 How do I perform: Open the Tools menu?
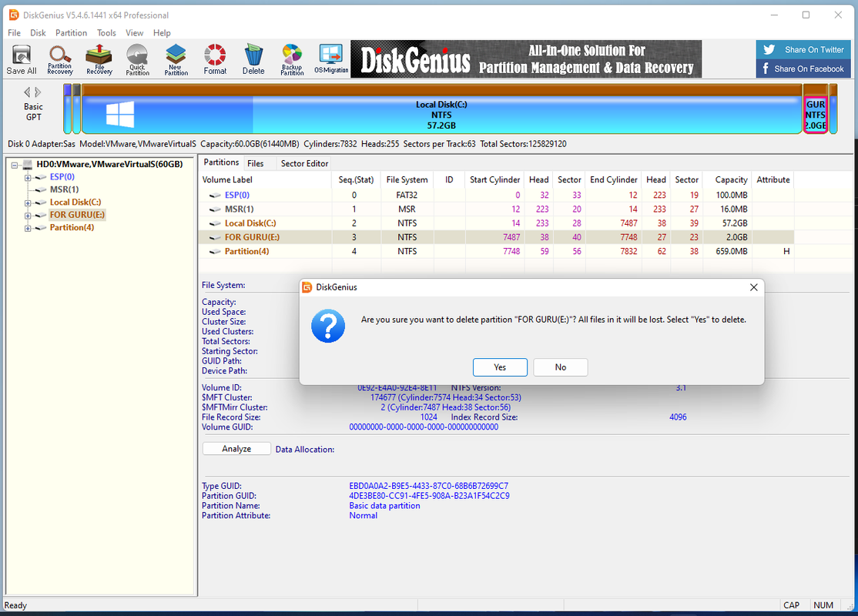pos(106,33)
